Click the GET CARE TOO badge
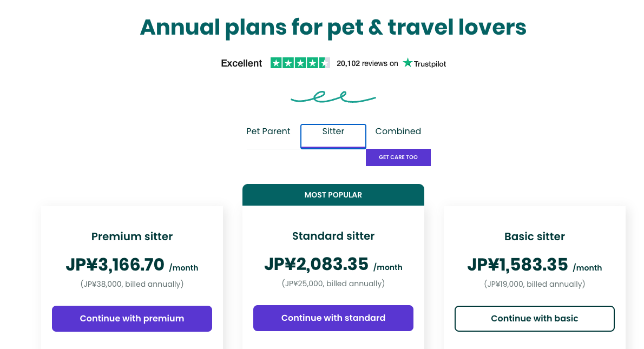The width and height of the screenshot is (644, 349). pyautogui.click(x=398, y=157)
